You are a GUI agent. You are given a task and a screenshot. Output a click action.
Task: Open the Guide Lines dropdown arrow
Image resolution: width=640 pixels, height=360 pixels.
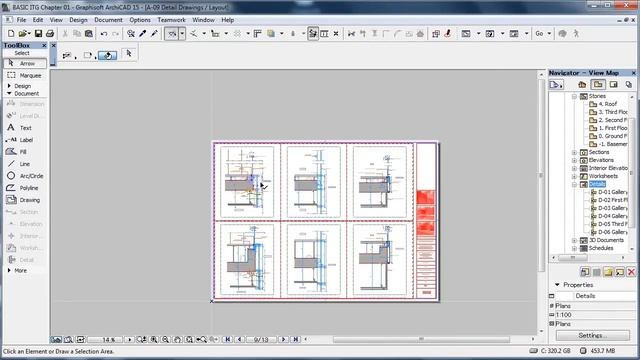tap(182, 33)
